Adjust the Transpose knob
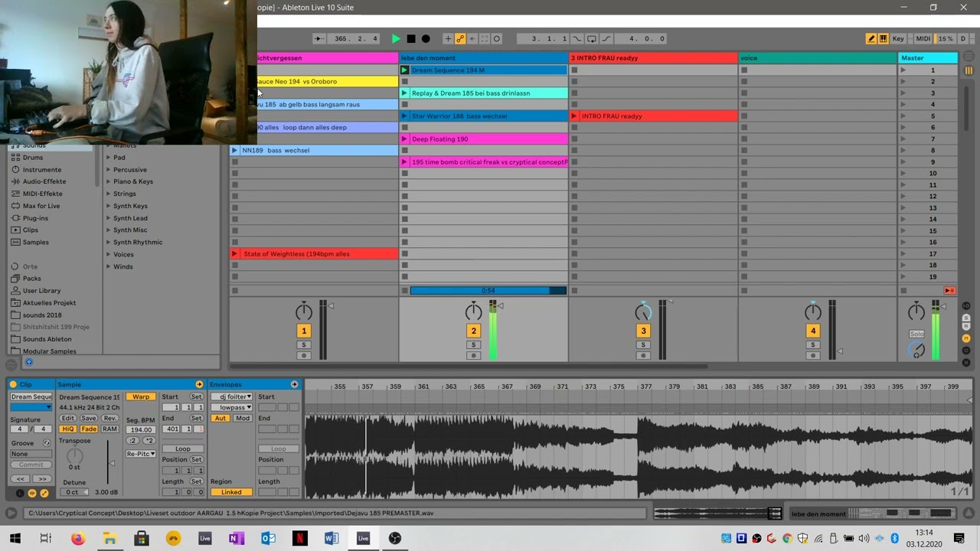980x551 pixels. coord(74,455)
